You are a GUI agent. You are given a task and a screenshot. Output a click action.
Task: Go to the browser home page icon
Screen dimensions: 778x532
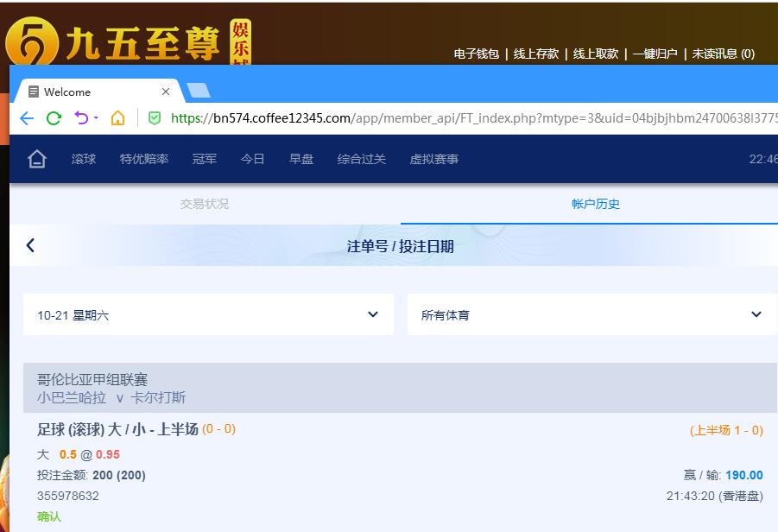117,117
